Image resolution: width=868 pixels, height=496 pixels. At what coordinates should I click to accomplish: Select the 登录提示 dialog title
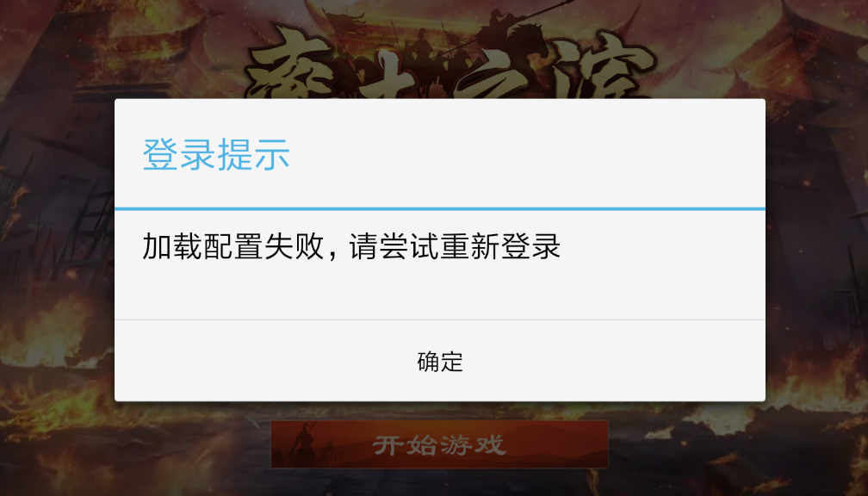216,154
